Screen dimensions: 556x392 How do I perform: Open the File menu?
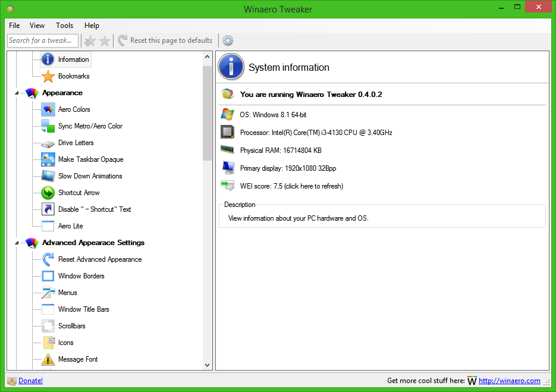(x=14, y=26)
